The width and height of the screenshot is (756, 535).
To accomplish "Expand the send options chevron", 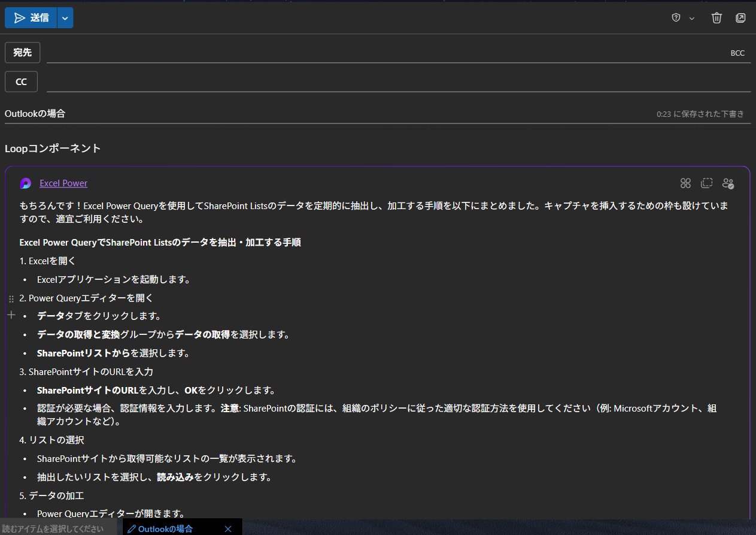I will pyautogui.click(x=64, y=18).
